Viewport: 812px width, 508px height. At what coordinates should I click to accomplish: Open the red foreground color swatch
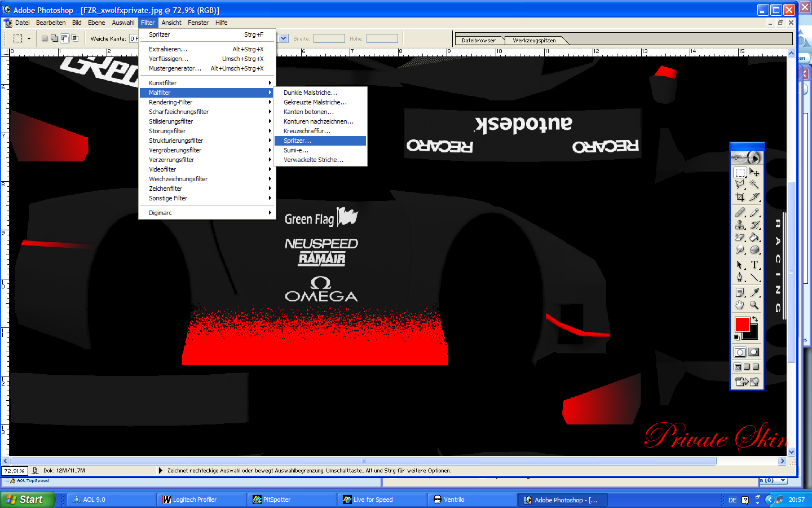point(742,325)
